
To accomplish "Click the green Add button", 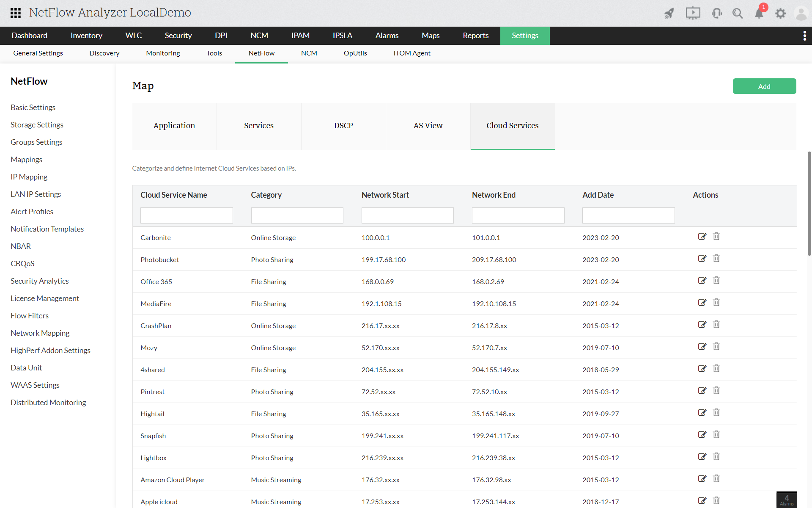I will pyautogui.click(x=764, y=86).
